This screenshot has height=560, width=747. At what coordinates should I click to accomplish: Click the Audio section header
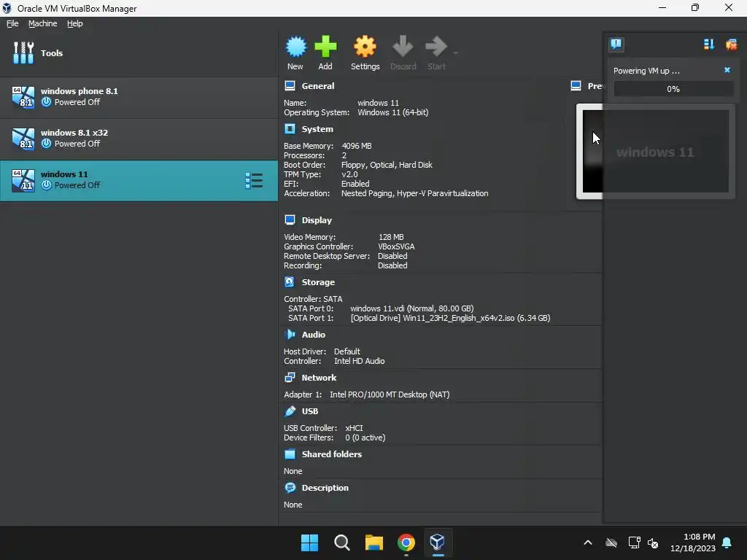[314, 335]
